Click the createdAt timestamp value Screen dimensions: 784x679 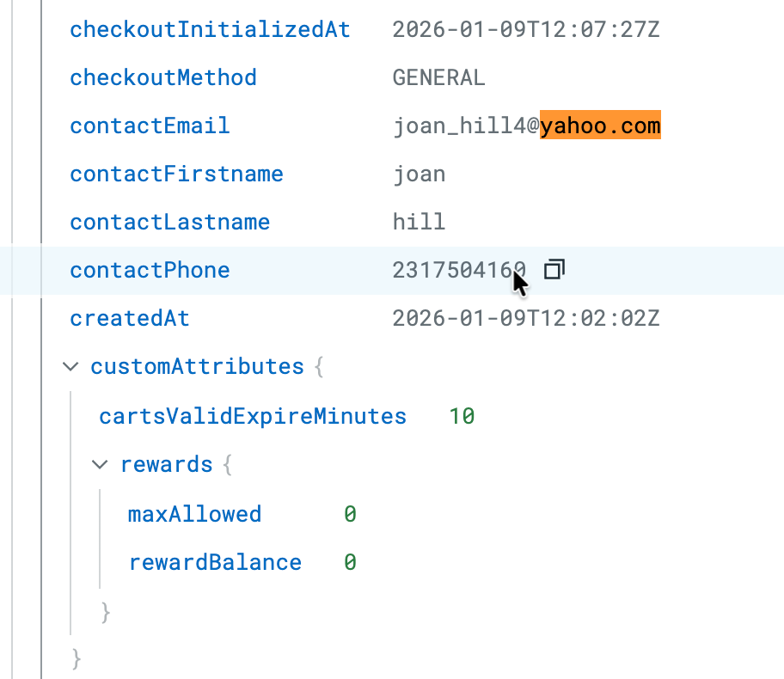coord(525,318)
